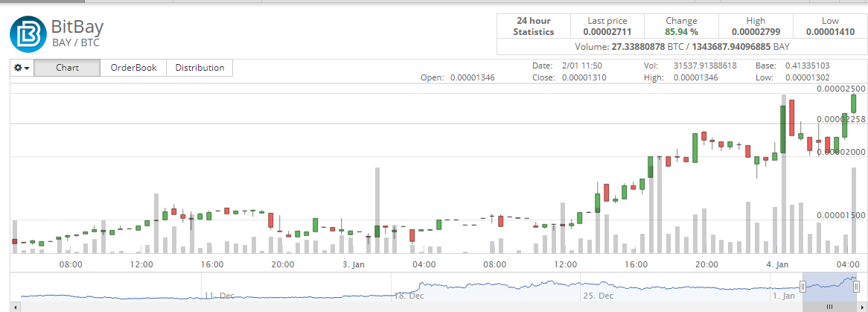This screenshot has height=312, width=868.
Task: Click the right scroll arrow below navigator
Action: [x=862, y=307]
